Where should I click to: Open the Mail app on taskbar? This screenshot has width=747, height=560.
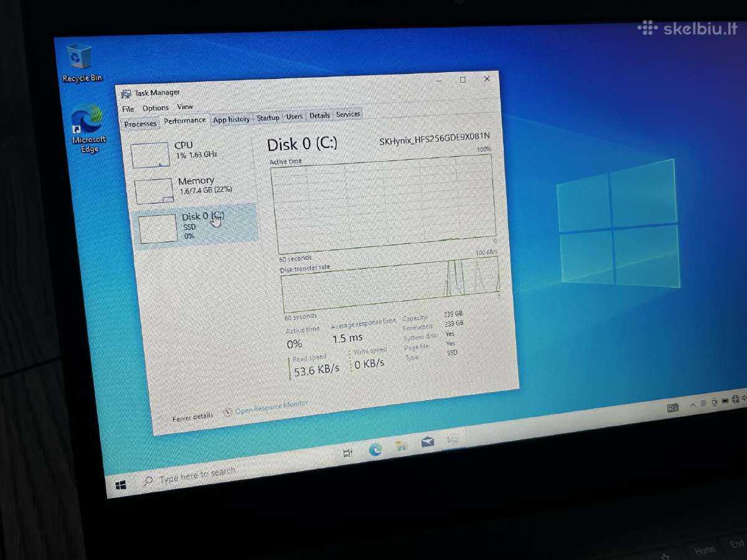(428, 442)
